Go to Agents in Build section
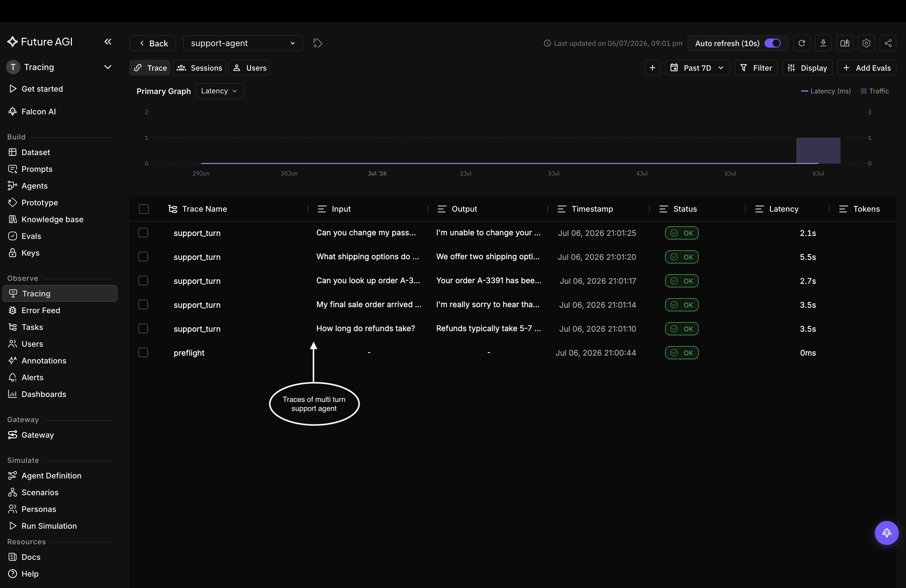This screenshot has height=588, width=906. 34,186
